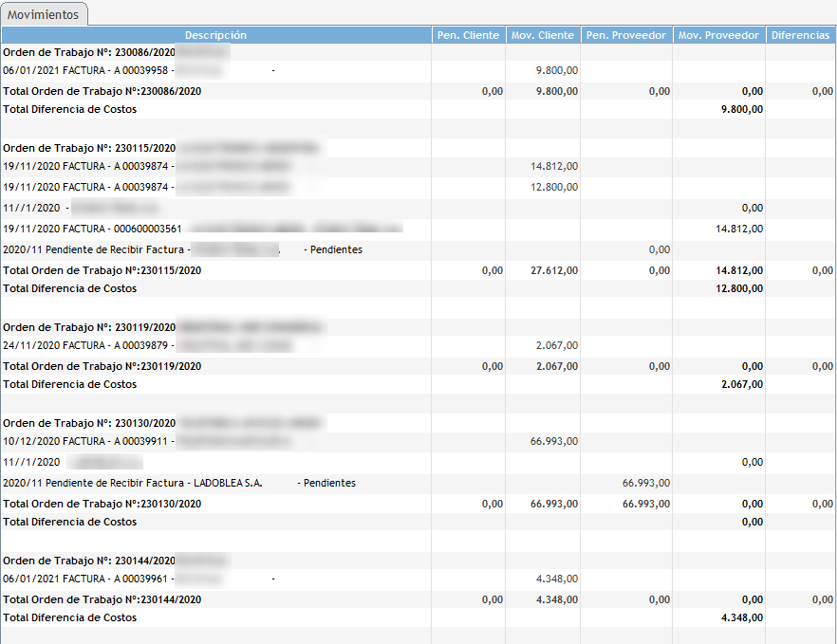Switch to the Movimientos tab
837x644 pixels.
45,15
